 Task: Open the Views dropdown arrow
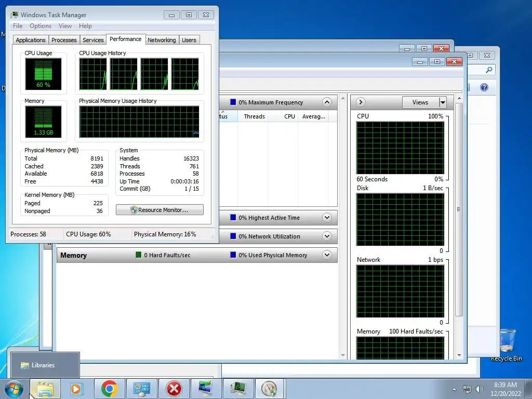(x=443, y=102)
